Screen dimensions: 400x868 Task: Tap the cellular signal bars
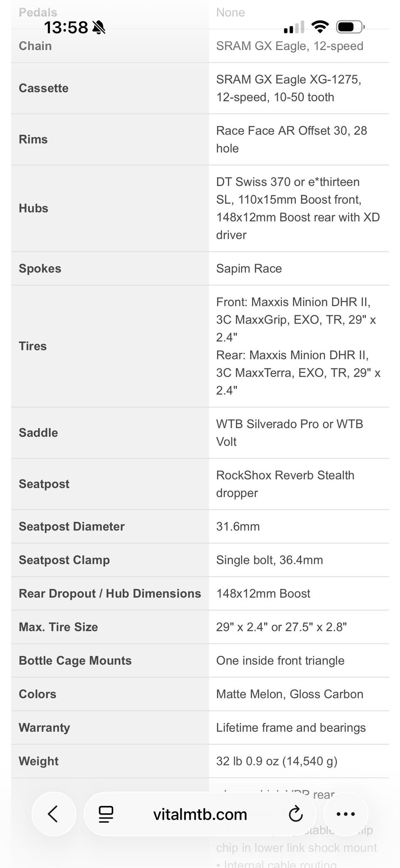click(294, 28)
